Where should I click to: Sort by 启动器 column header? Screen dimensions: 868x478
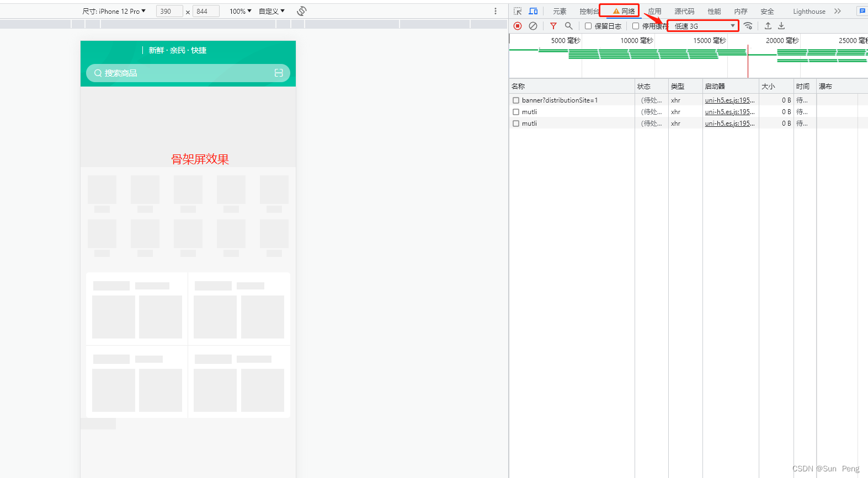pos(731,86)
